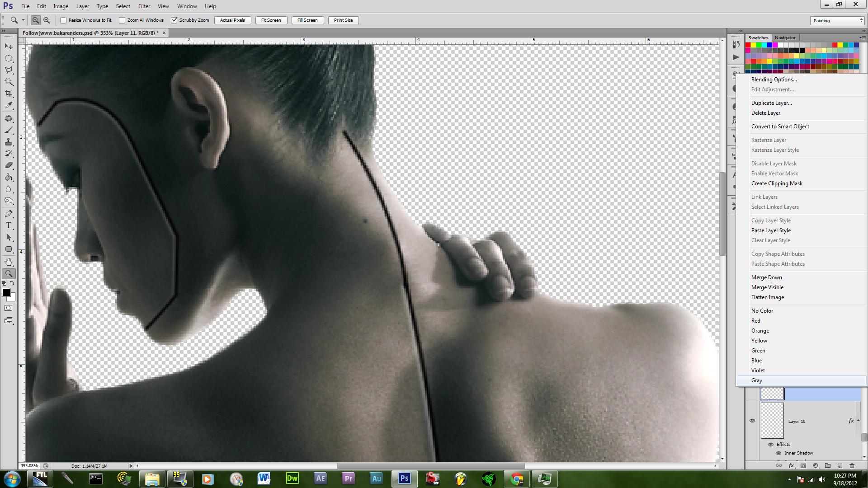Screen dimensions: 868x488
Task: Select the Crop tool
Action: coord(9,94)
